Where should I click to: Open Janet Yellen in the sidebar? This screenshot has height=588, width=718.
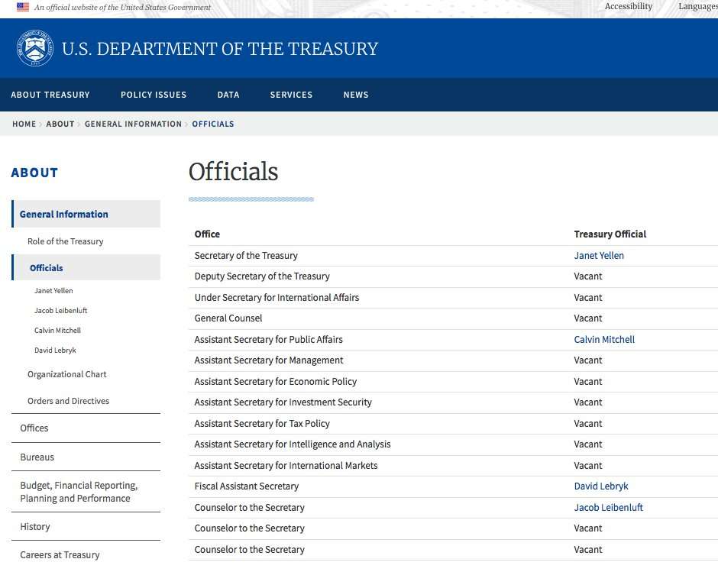point(53,291)
